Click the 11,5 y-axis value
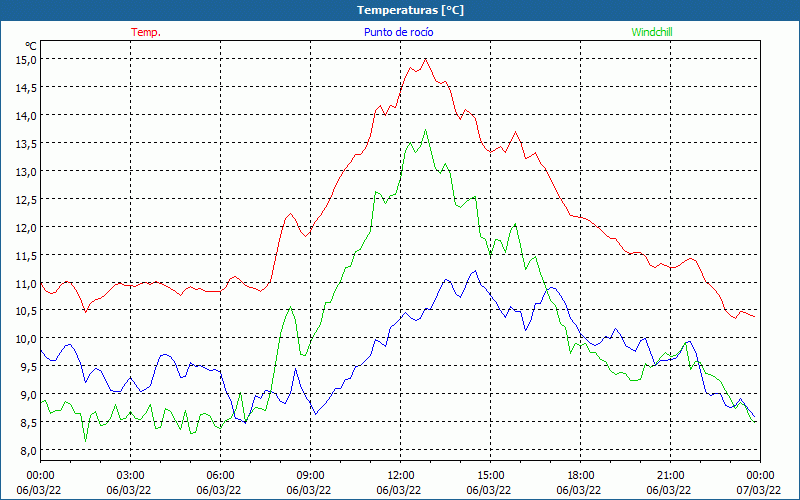This screenshot has width=800, height=500. (x=27, y=256)
